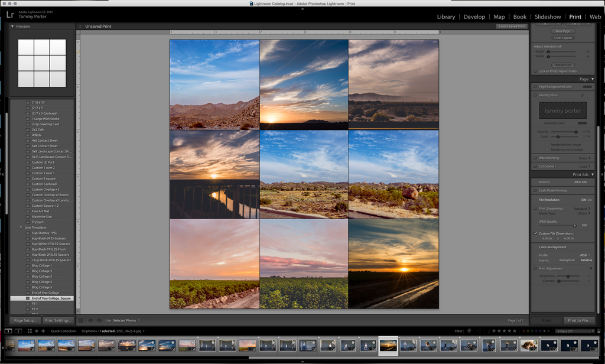Click the main window icon on filmstrip toolbar
Viewport: 605px width, 364px height.
click(x=8, y=331)
